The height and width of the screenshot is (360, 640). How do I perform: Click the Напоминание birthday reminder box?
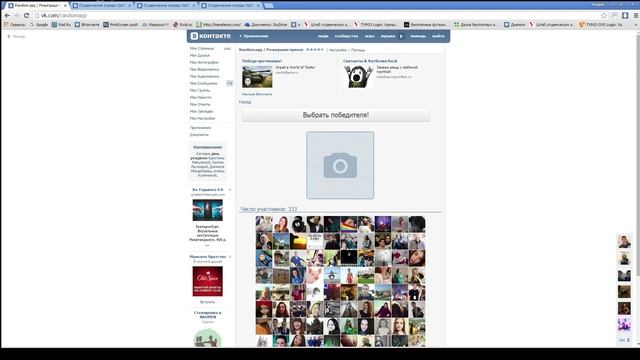click(208, 161)
